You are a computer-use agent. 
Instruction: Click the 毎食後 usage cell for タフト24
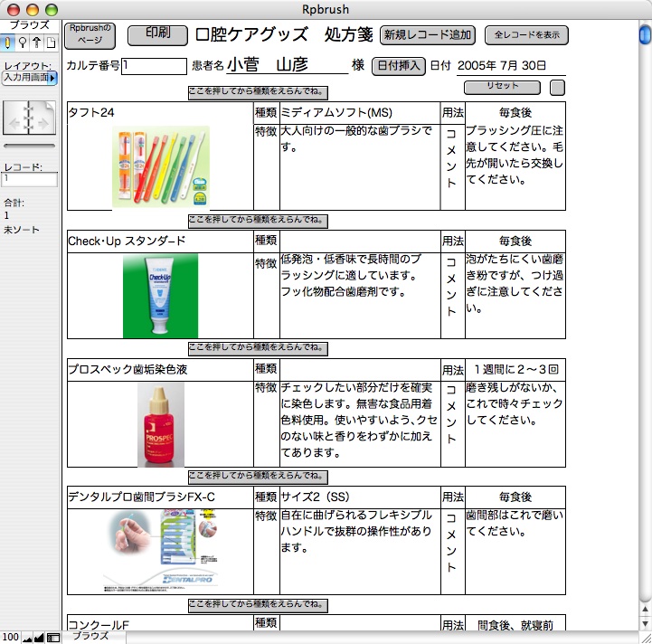(515, 113)
